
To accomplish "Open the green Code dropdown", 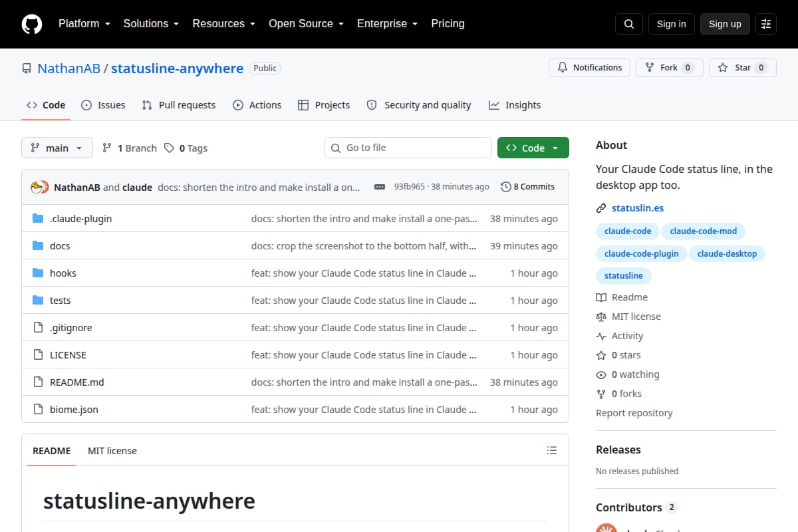I will (533, 148).
